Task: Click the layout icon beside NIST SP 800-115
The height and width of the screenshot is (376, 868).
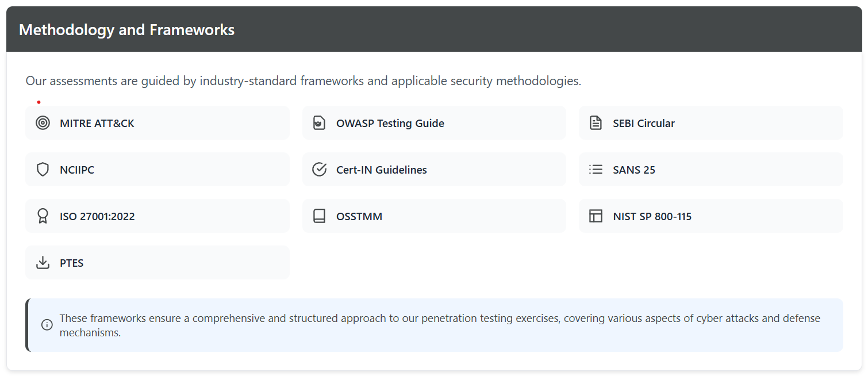Action: [x=596, y=216]
